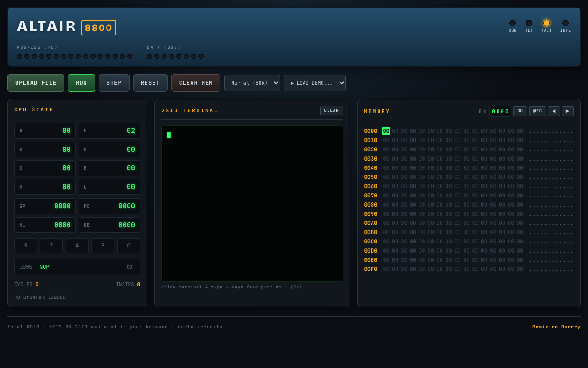Click the last data bus LED
This screenshot has width=588, height=368.
point(201,57)
